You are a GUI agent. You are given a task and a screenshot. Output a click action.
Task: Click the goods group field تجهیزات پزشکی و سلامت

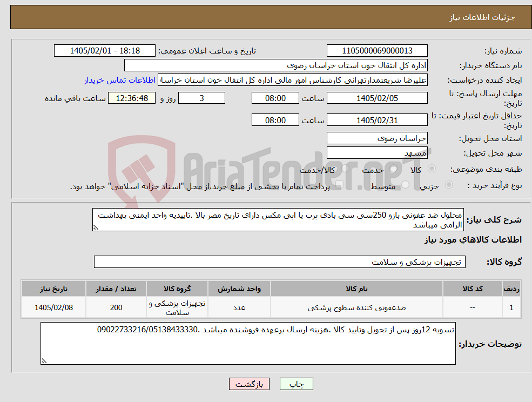click(x=280, y=262)
